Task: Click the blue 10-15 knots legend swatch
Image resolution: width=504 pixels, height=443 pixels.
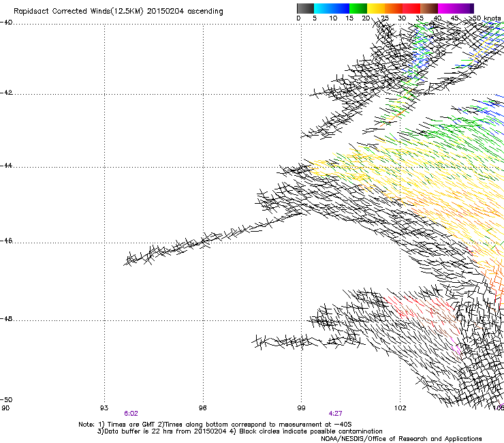Action: tap(341, 8)
